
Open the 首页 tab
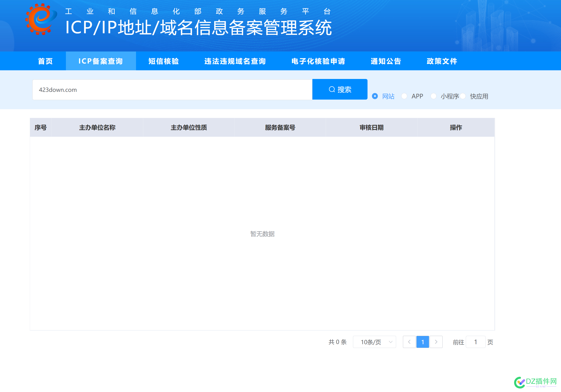(x=45, y=61)
